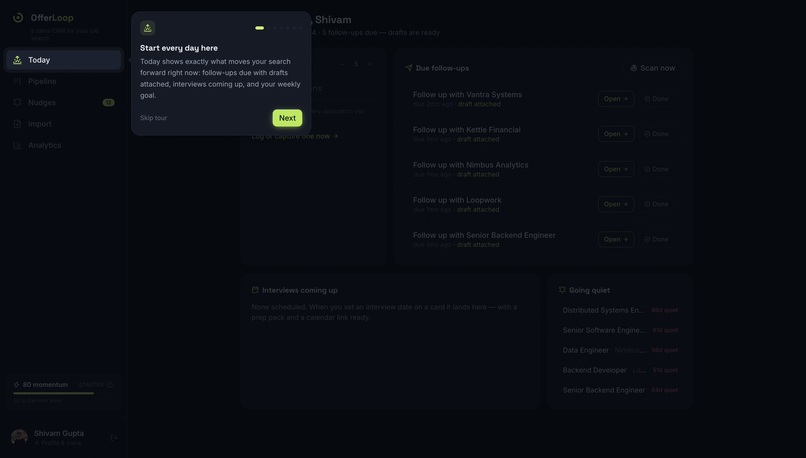Skip the onboarding tour

click(x=153, y=118)
